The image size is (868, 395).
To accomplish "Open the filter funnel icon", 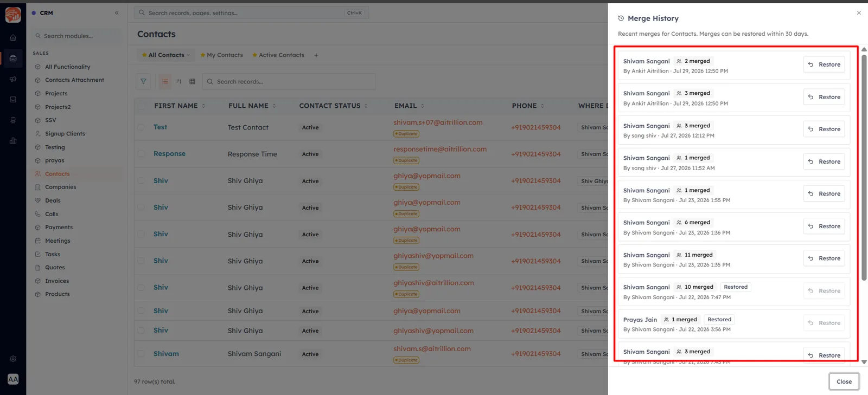I will (143, 81).
